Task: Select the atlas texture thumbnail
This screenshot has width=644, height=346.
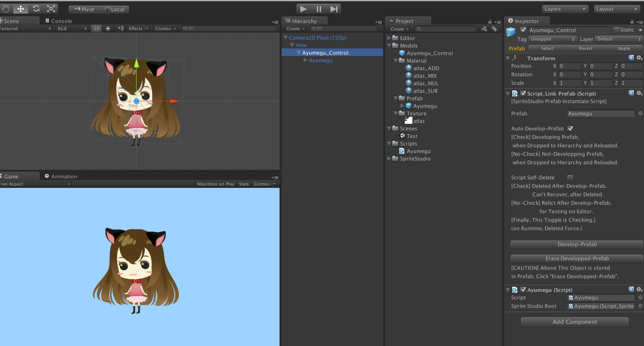Action: coord(408,121)
